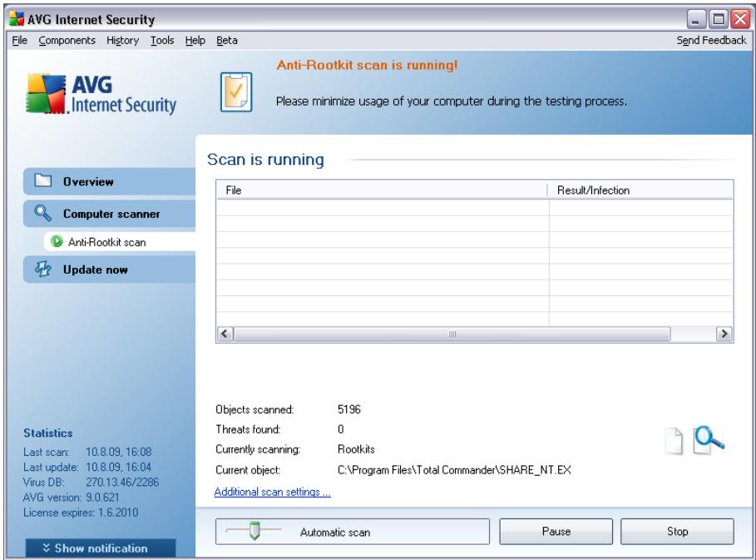Click the blank document icon beside magnifier
The width and height of the screenshot is (756, 560).
(x=674, y=441)
